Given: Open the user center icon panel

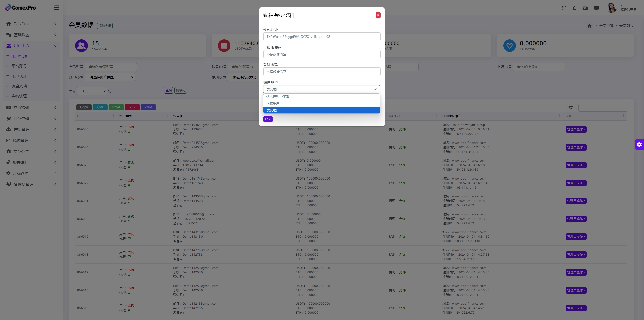Looking at the screenshot, I should coord(9,46).
